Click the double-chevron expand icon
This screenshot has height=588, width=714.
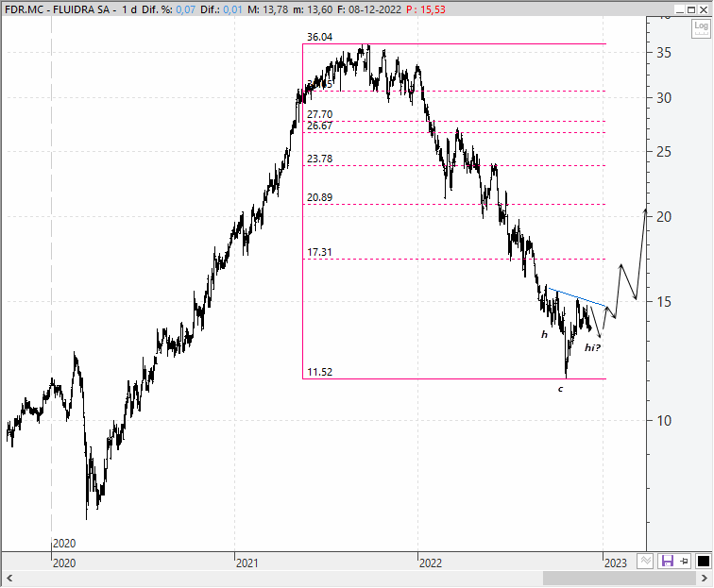646,562
